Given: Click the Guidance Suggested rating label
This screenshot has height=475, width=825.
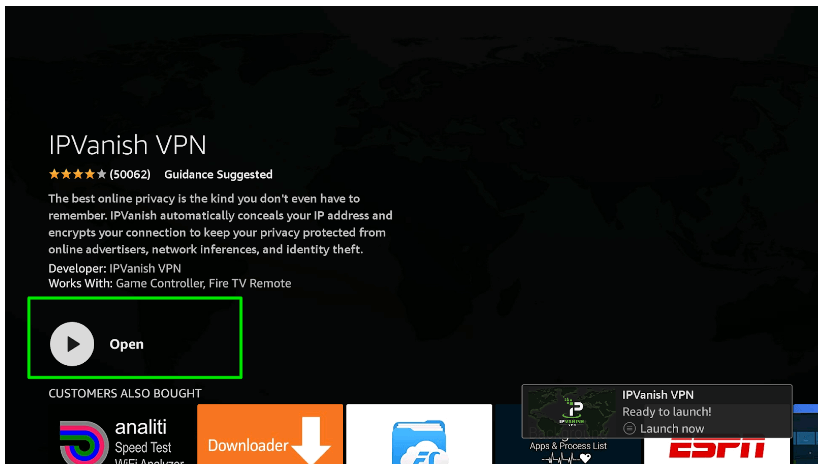Looking at the screenshot, I should [218, 175].
